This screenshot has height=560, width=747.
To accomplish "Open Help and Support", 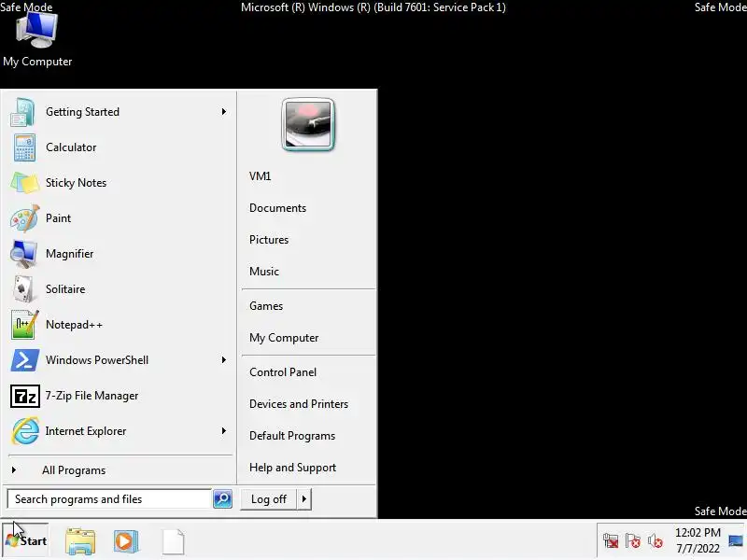I will [x=292, y=468].
